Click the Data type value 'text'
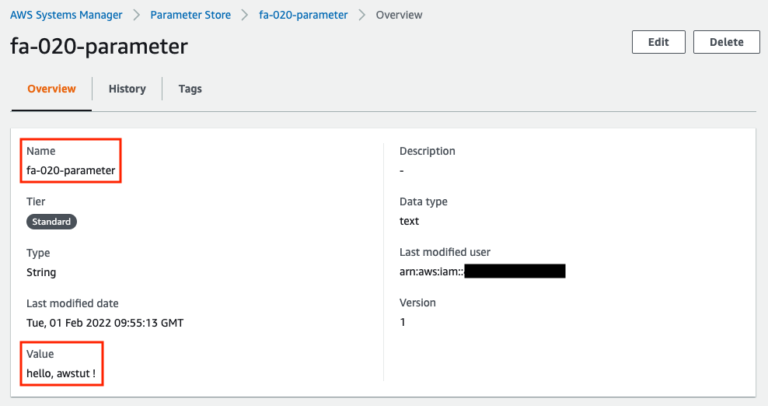Screen dimensions: 768x406 point(409,221)
